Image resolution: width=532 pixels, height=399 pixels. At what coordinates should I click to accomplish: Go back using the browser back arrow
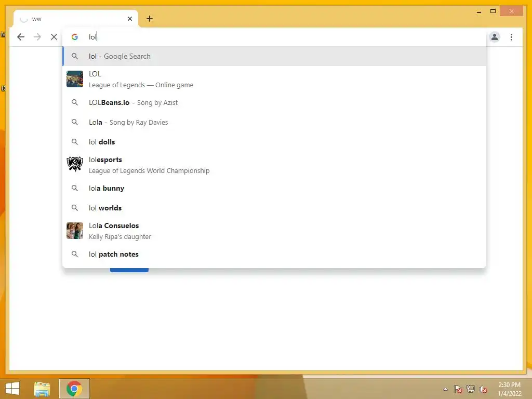[x=21, y=37]
